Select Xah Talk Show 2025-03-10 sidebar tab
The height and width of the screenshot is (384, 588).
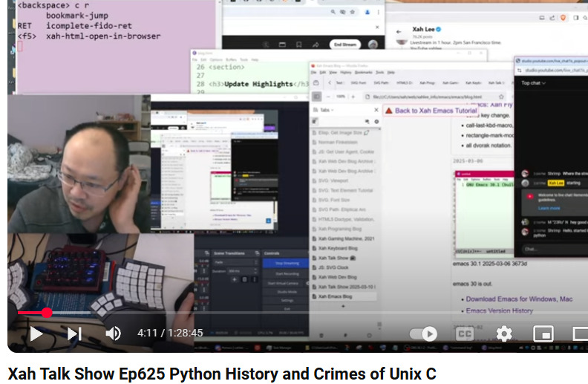[x=344, y=287]
